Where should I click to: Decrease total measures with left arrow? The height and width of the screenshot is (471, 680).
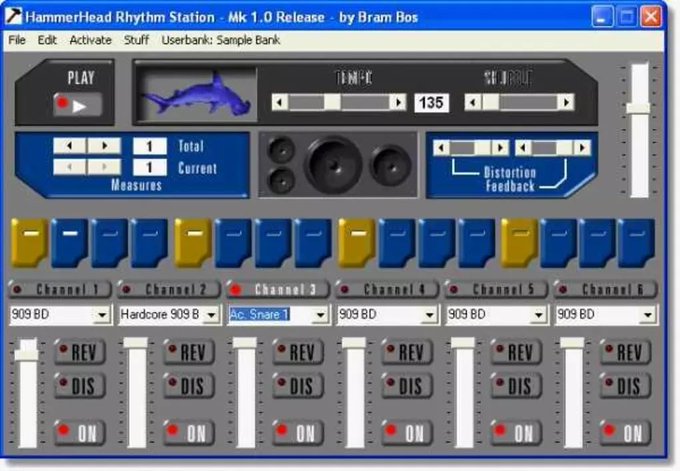pos(70,146)
